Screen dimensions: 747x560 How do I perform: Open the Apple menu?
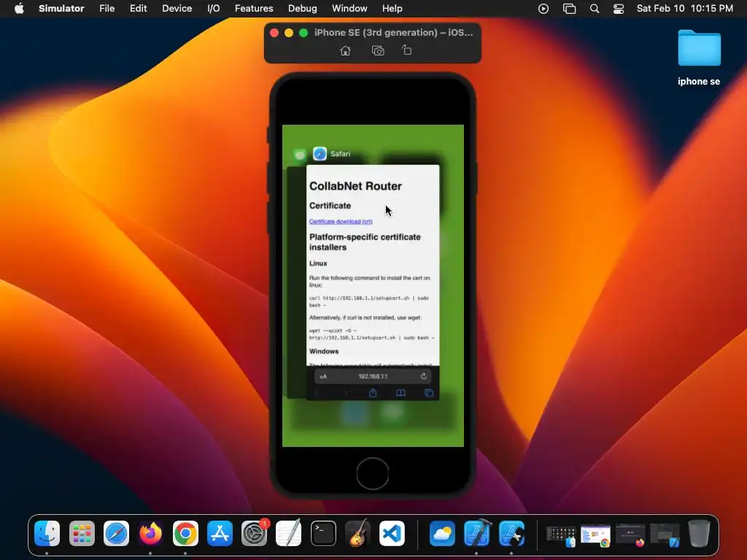(19, 9)
